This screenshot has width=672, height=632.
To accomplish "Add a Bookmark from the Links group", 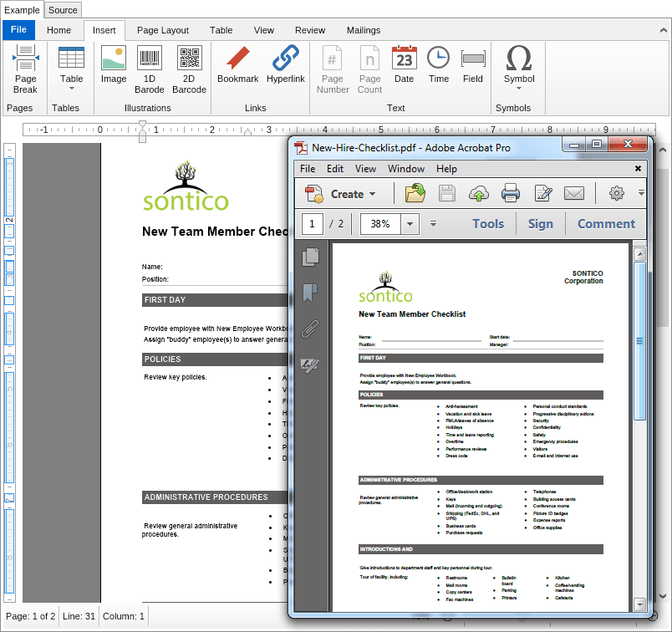I will (237, 64).
